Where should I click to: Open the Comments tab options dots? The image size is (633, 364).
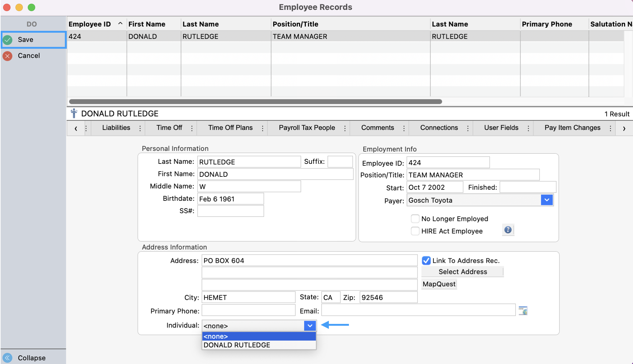pyautogui.click(x=404, y=128)
